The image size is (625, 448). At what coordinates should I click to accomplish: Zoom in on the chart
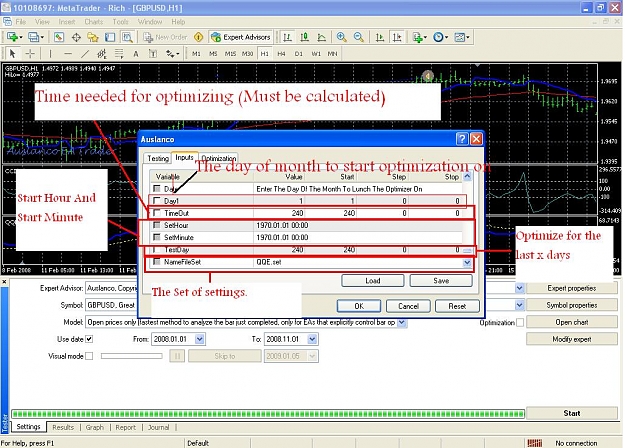pyautogui.click(x=341, y=37)
